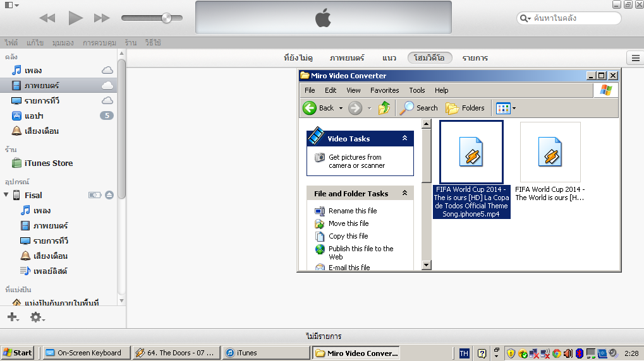Click the Up folder icon in Explorer toolbar
The image size is (644, 361).
384,108
